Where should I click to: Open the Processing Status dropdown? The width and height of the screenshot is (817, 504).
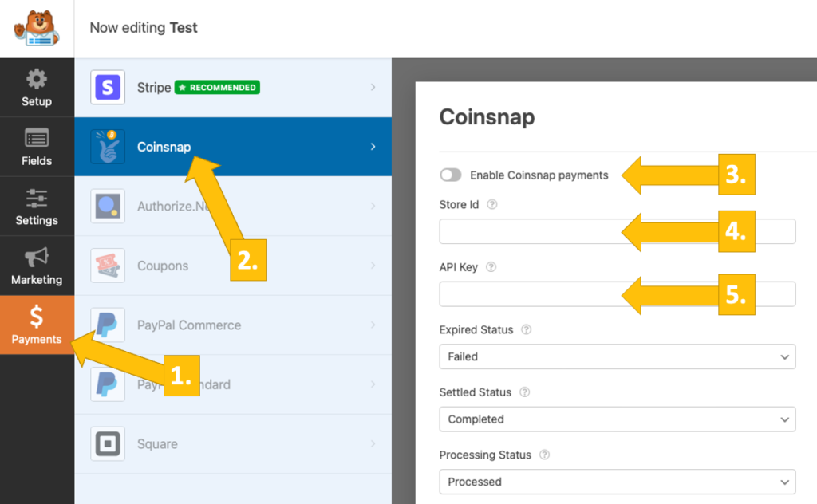click(x=617, y=482)
